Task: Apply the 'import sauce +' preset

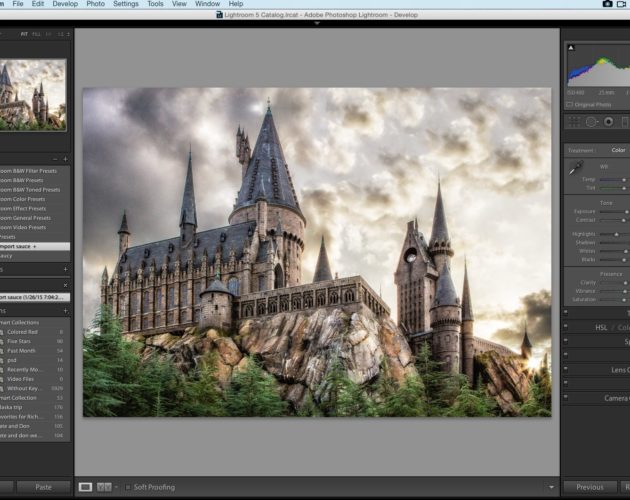Action: tap(35, 246)
